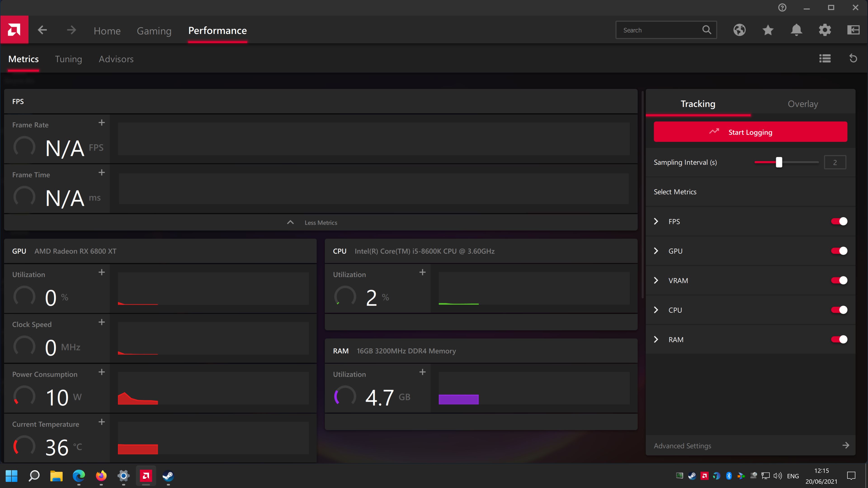This screenshot has width=868, height=488.
Task: Open settings with the gear icon
Action: pyautogui.click(x=825, y=30)
